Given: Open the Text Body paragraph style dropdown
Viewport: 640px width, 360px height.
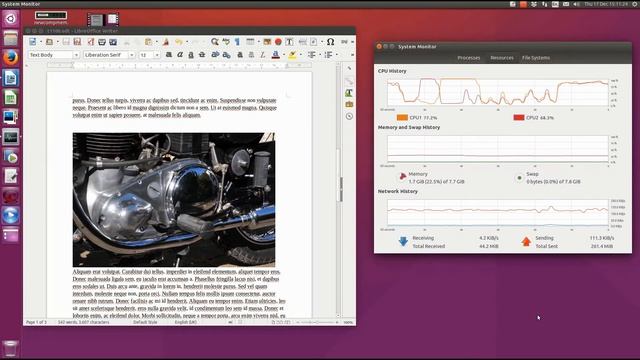Looking at the screenshot, I should (76, 55).
